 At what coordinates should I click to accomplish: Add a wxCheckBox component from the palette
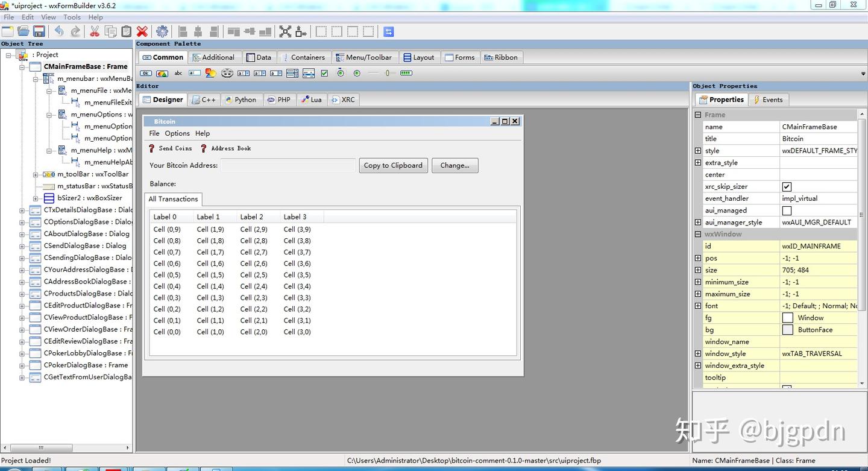(x=325, y=73)
